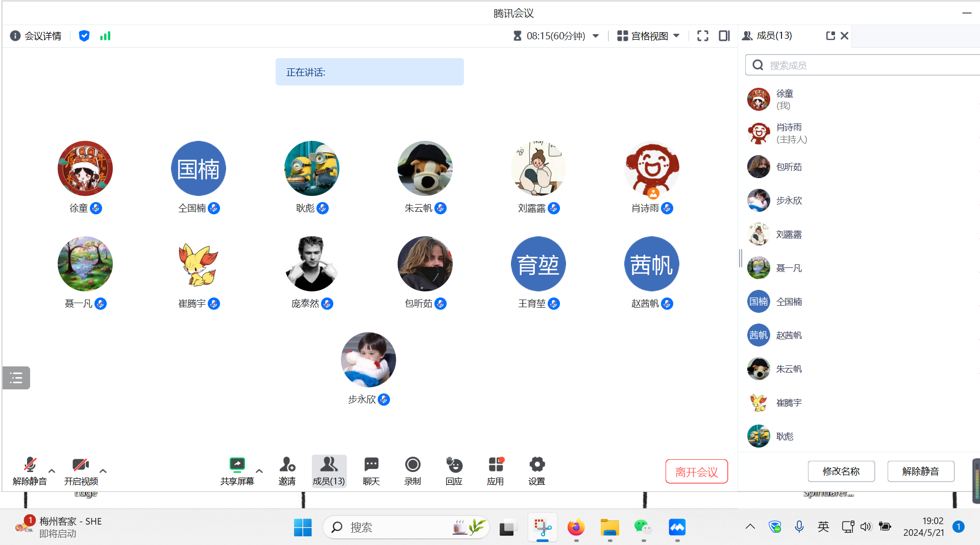Open the Chat (聊天) panel
The width and height of the screenshot is (980, 545).
[371, 465]
